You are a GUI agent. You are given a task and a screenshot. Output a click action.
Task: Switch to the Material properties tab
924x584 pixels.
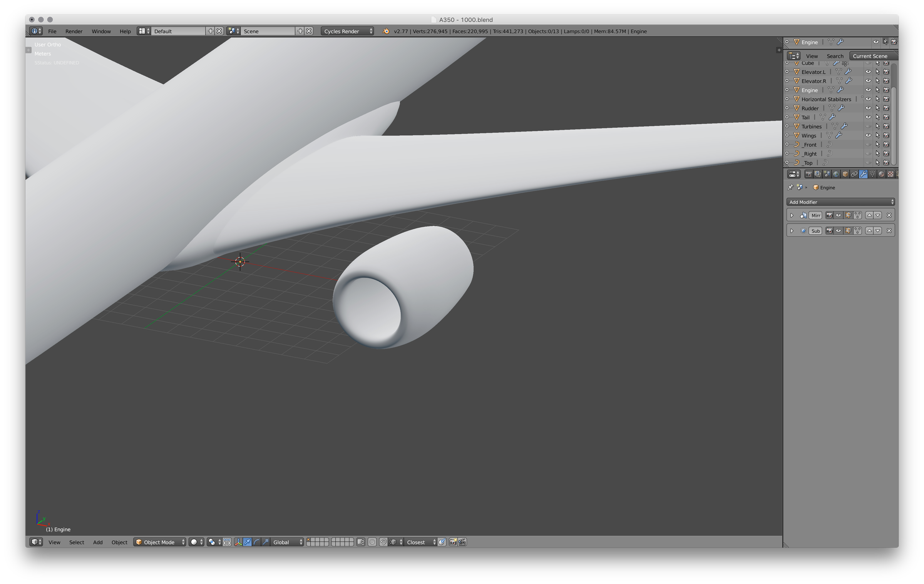click(x=882, y=174)
